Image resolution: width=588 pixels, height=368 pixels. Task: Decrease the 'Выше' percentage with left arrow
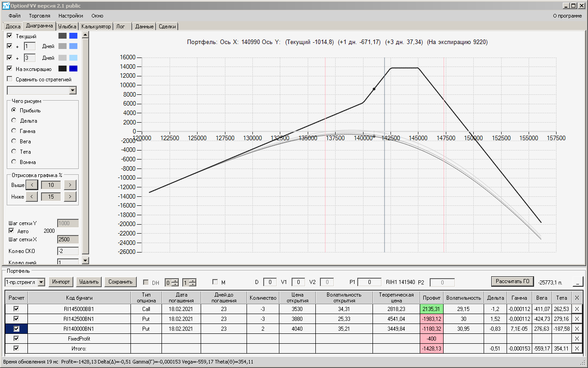(31, 185)
